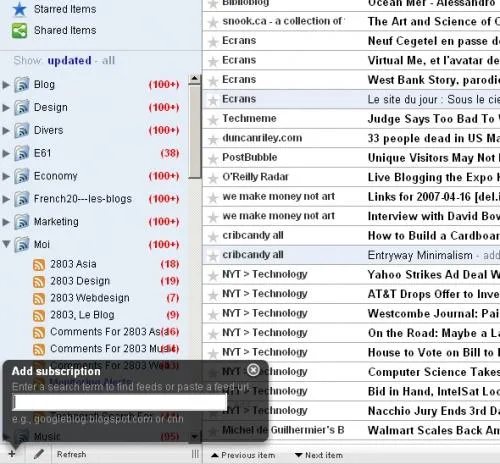
Task: Open 'Westcombe Journal: Pai' headline
Action: (x=434, y=314)
